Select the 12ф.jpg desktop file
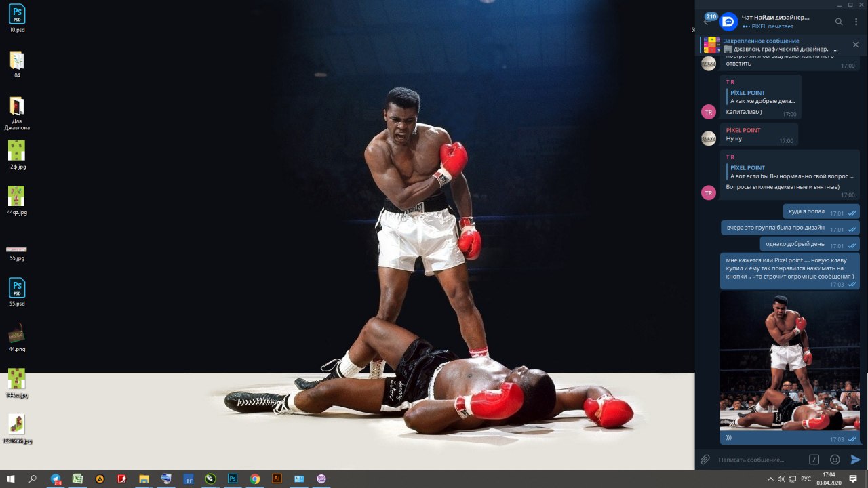Viewport: 868px width, 488px height. (x=17, y=155)
